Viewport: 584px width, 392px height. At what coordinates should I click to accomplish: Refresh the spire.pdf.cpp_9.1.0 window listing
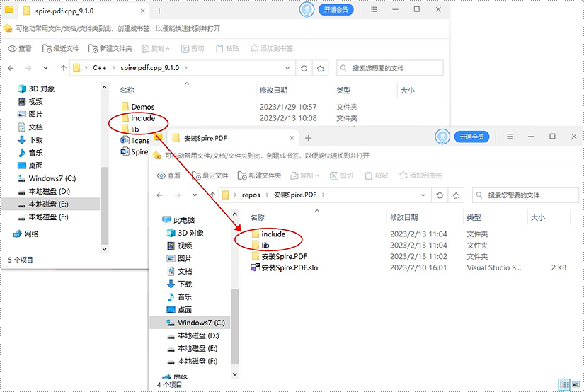click(304, 68)
